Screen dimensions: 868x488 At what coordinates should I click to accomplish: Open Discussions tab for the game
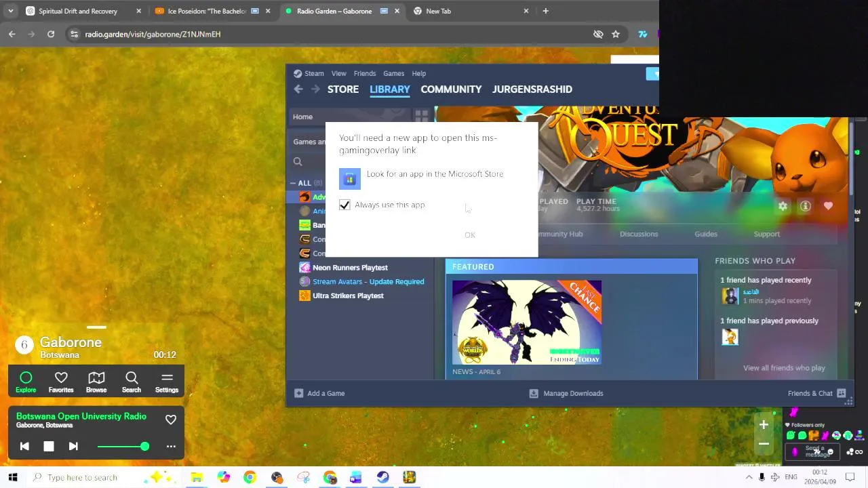[x=639, y=234]
